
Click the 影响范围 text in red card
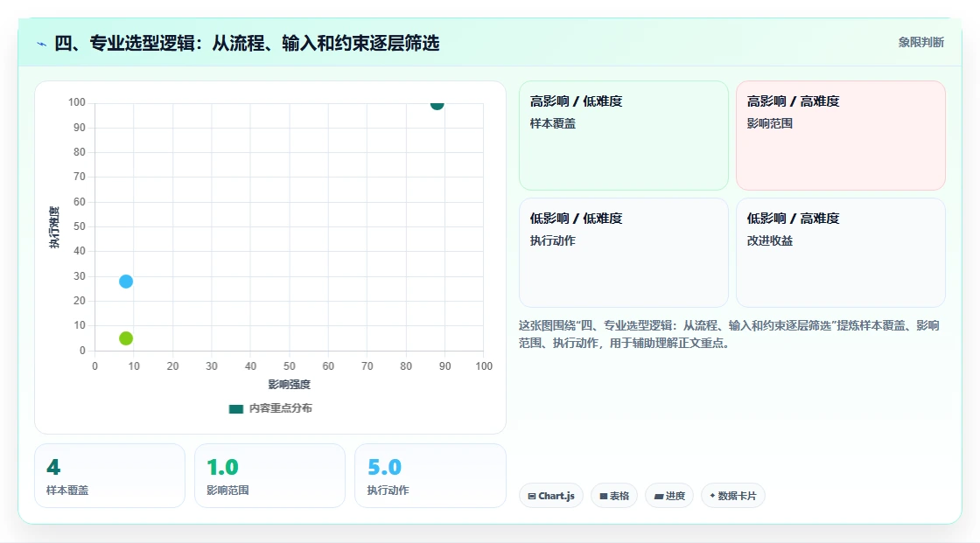[x=769, y=123]
